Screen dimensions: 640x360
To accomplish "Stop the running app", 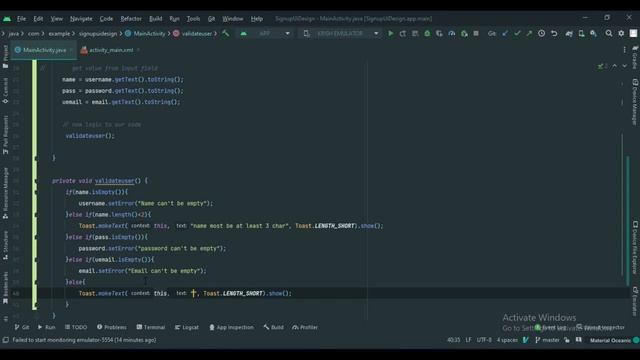I will click(x=476, y=33).
